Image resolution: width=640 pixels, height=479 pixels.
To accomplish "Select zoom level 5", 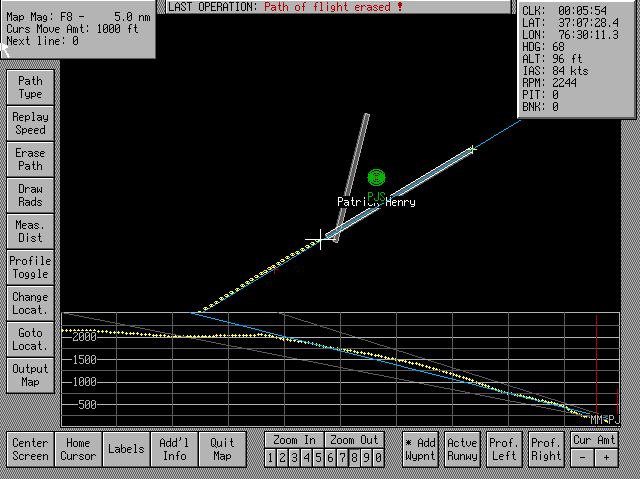I will pos(318,458).
